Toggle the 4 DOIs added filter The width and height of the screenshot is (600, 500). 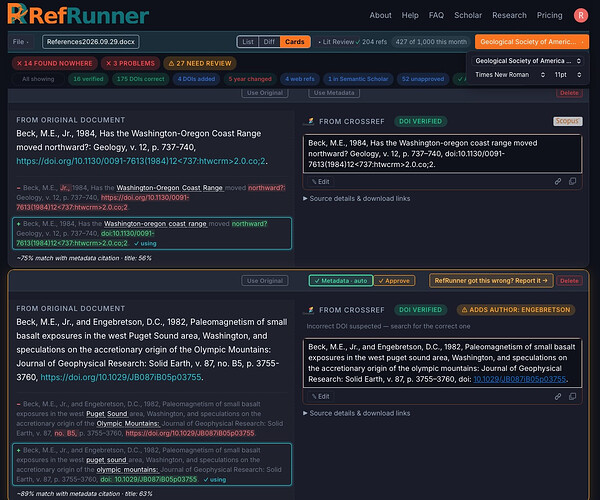click(196, 79)
